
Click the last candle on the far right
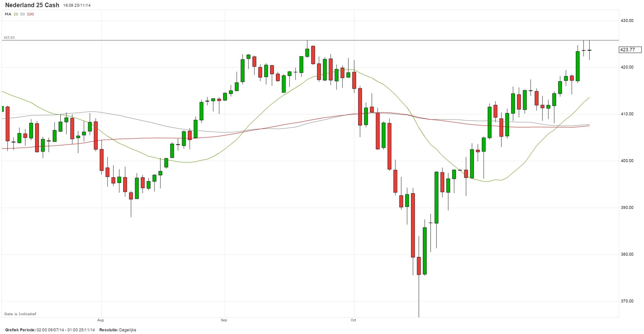tap(589, 50)
